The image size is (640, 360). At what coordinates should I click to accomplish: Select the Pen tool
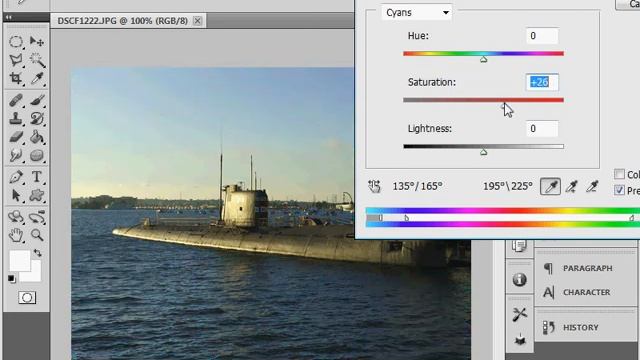16,177
